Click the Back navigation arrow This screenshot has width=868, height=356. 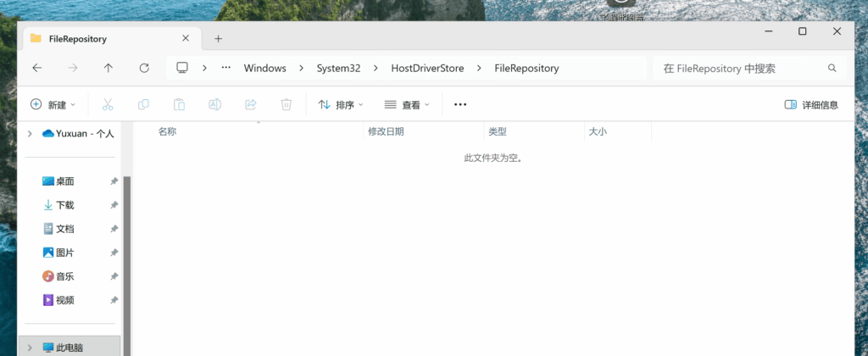click(x=36, y=68)
